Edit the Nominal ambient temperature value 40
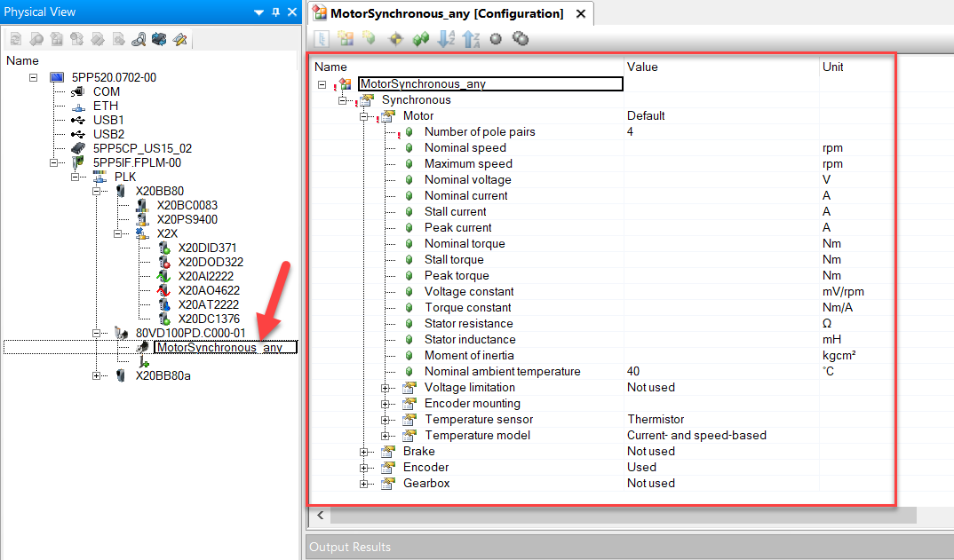Viewport: 954px width, 560px height. coord(721,372)
